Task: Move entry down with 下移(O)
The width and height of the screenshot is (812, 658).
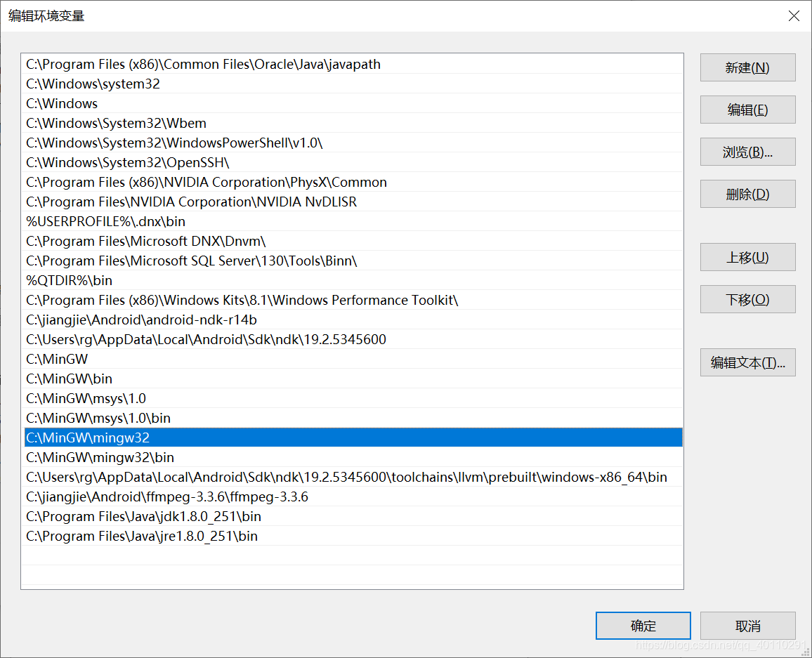Action: pyautogui.click(x=748, y=299)
